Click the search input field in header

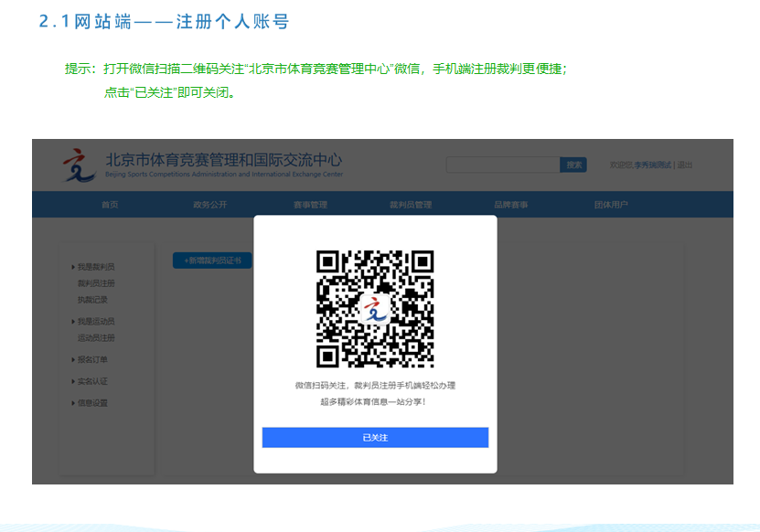coord(503,165)
